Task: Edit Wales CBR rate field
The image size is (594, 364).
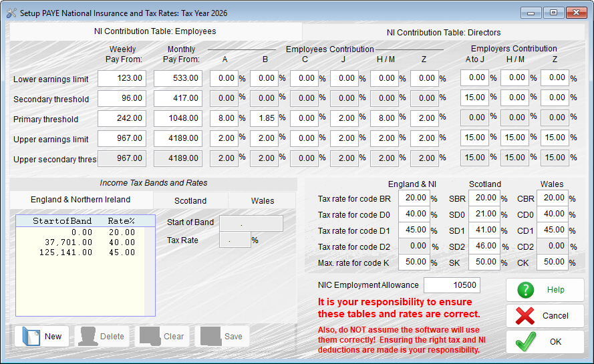Action: (553, 198)
